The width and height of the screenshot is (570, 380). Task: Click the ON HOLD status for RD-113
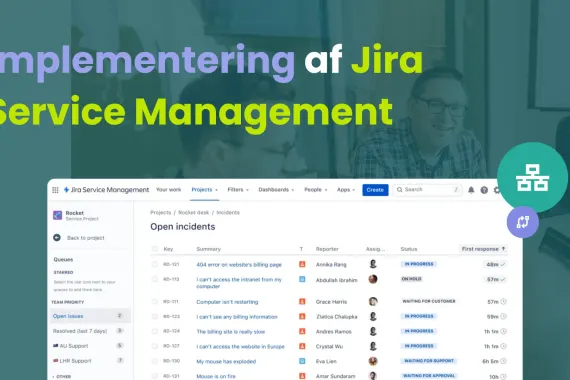click(x=411, y=279)
